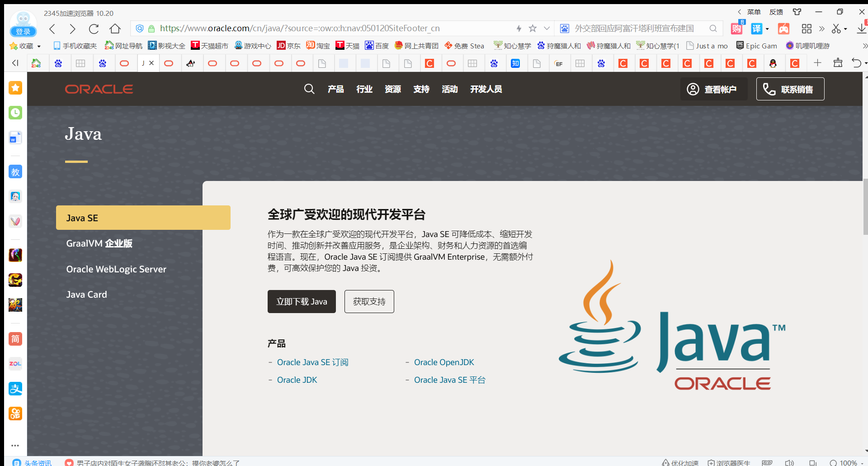Image resolution: width=868 pixels, height=466 pixels.
Task: Open the browser home page icon
Action: click(x=115, y=29)
